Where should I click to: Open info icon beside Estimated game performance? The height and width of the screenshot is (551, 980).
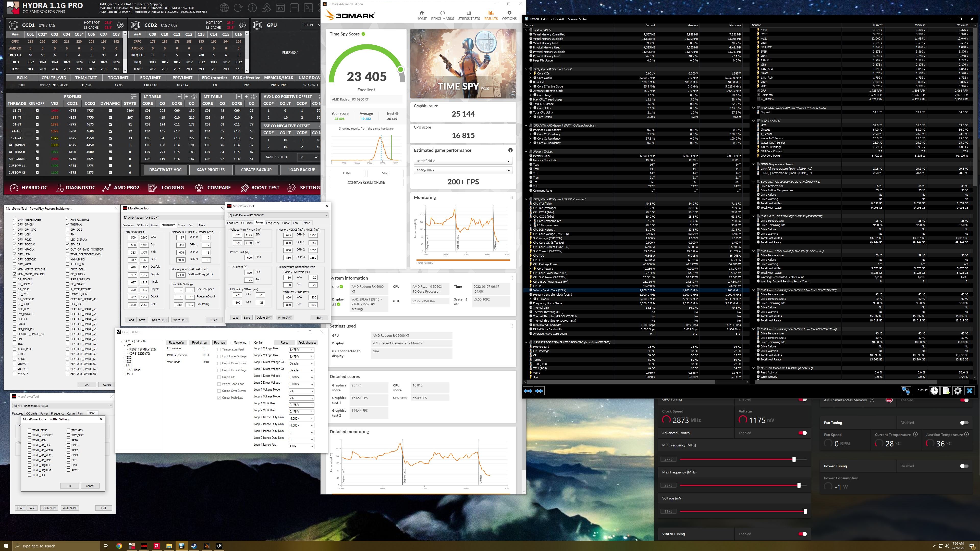(x=510, y=150)
